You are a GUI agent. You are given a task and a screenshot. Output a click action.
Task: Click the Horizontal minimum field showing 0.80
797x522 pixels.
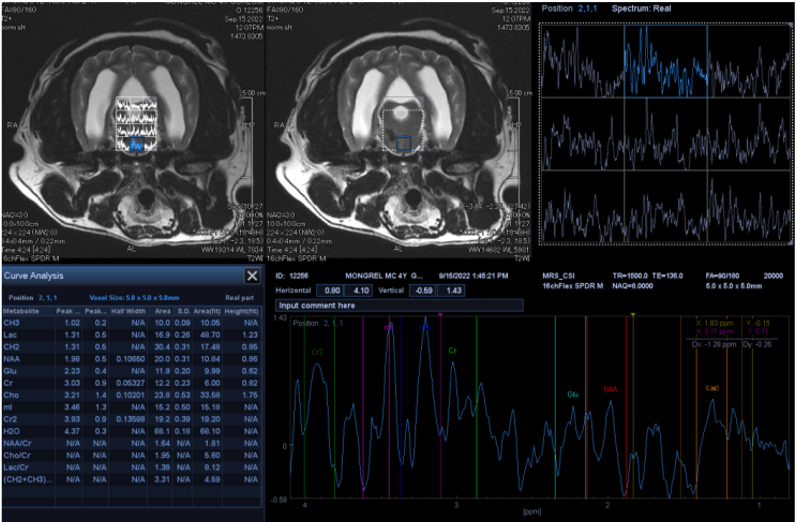(x=331, y=290)
